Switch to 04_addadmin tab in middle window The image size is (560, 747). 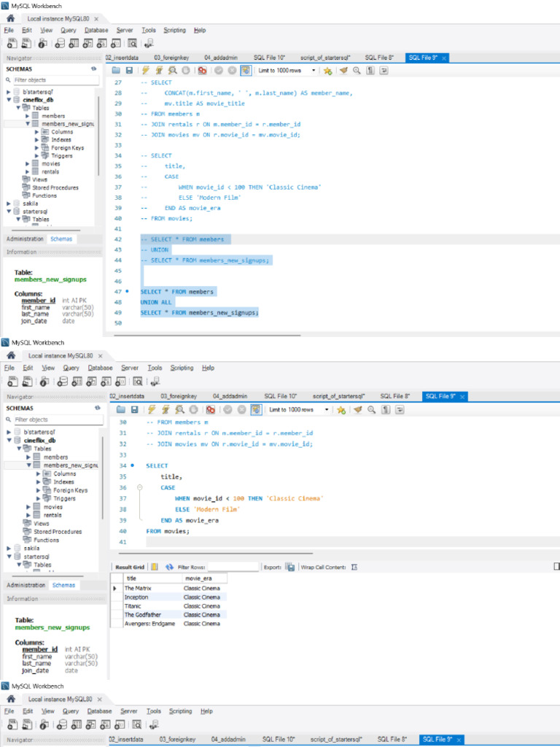coord(230,396)
